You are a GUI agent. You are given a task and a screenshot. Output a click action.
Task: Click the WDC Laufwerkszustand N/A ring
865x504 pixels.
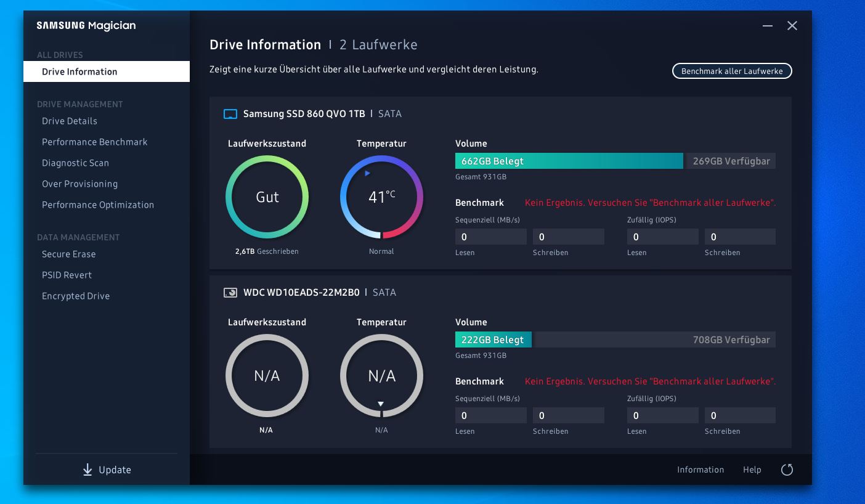(x=267, y=376)
